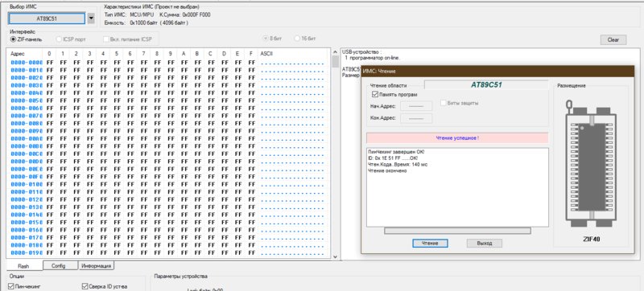
Task: Click the ZIF socket lever icon
Action: pyautogui.click(x=569, y=107)
